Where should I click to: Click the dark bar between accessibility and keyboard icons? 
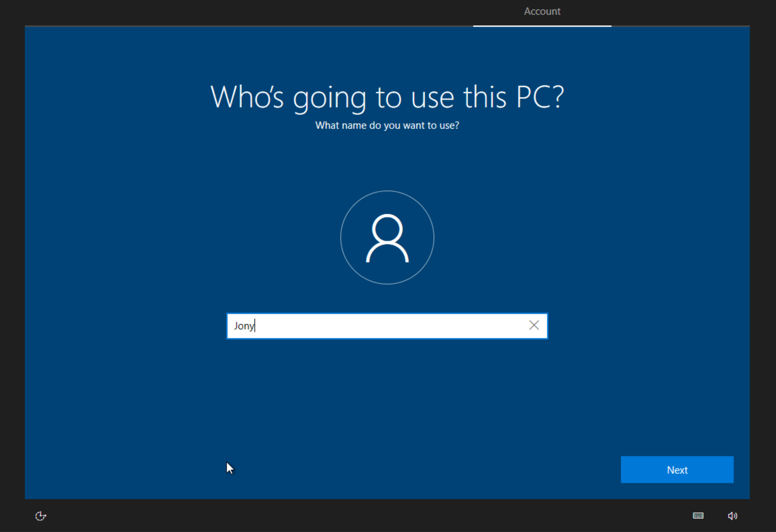pos(369,516)
